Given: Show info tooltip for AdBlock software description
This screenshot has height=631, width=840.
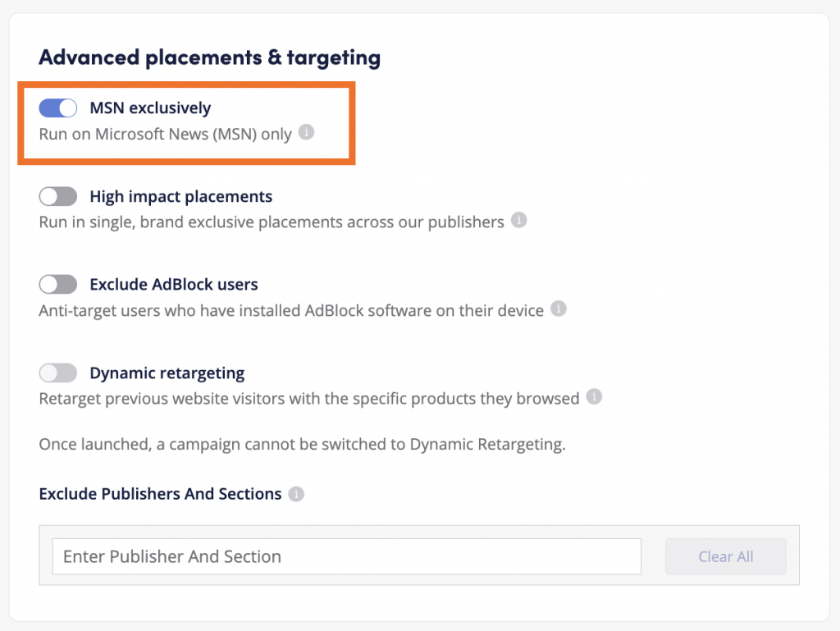Looking at the screenshot, I should (558, 309).
